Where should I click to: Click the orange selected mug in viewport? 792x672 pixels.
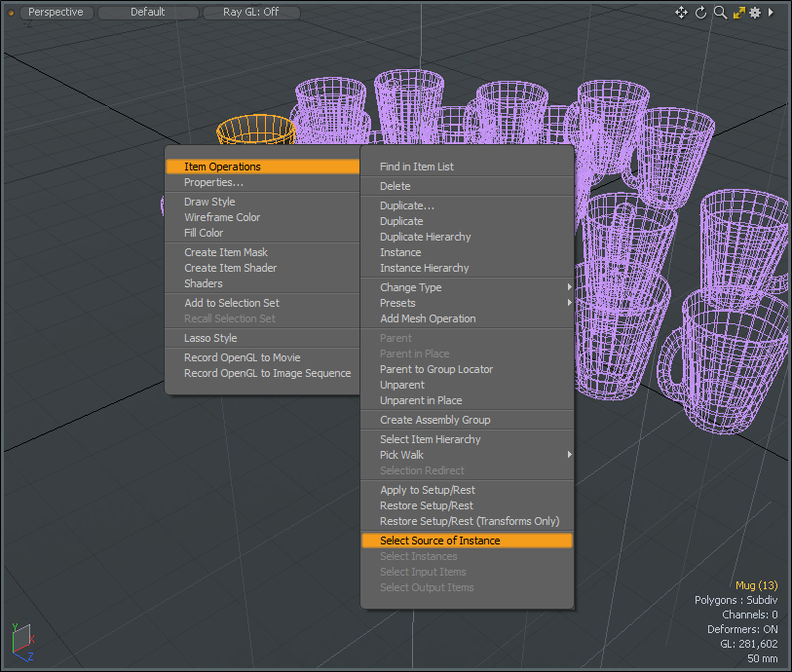[x=255, y=129]
